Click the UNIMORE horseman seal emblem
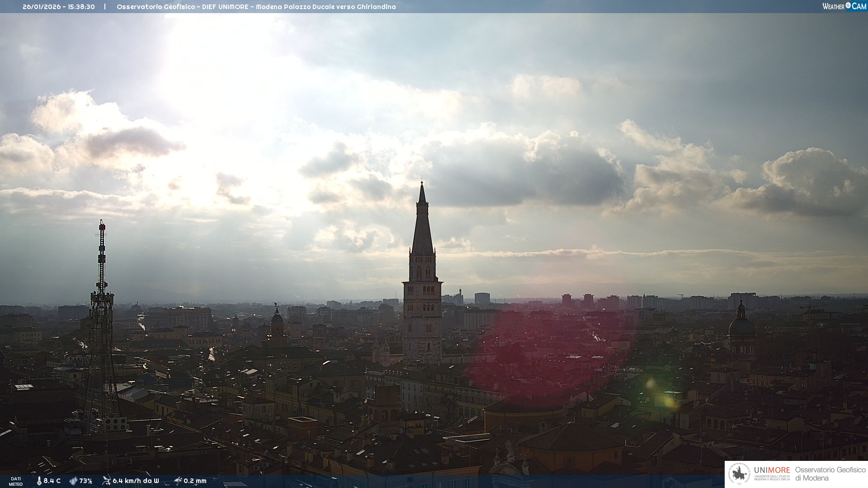 739,474
